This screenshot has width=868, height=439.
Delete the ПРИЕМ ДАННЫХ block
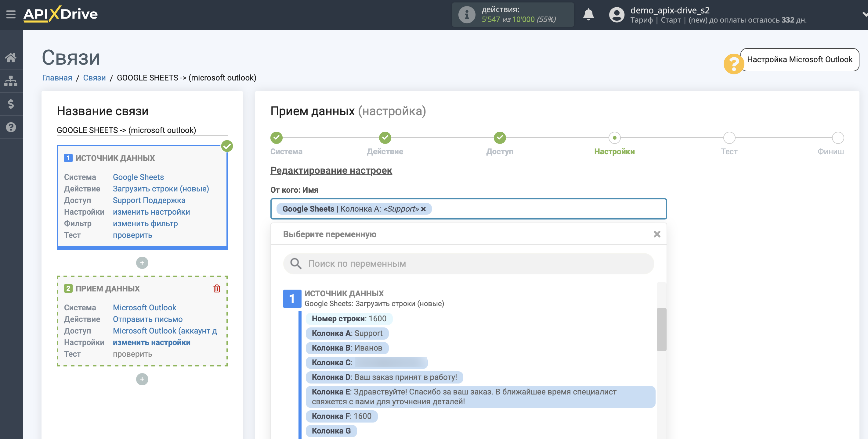click(x=217, y=288)
